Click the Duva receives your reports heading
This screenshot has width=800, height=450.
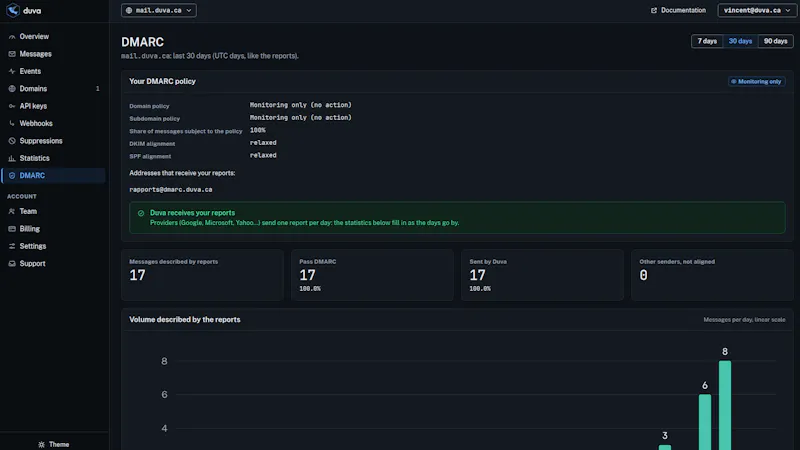(192, 213)
